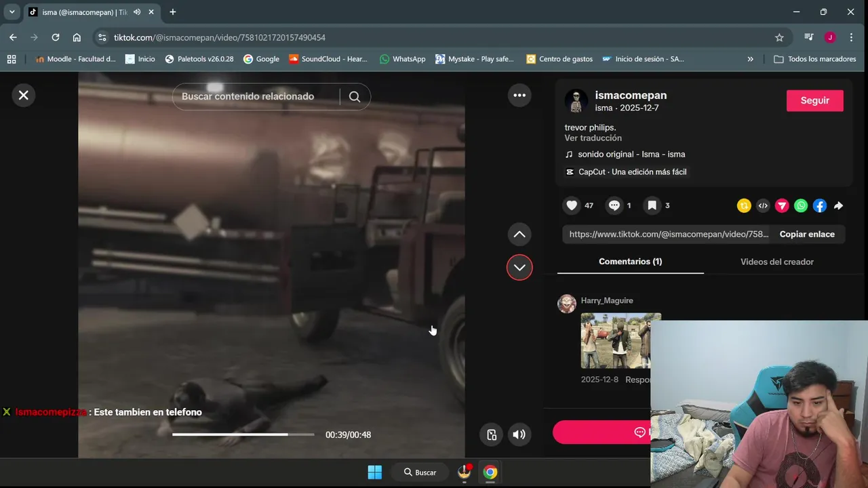
Task: Click the taskbar Buscar search box
Action: point(420,472)
